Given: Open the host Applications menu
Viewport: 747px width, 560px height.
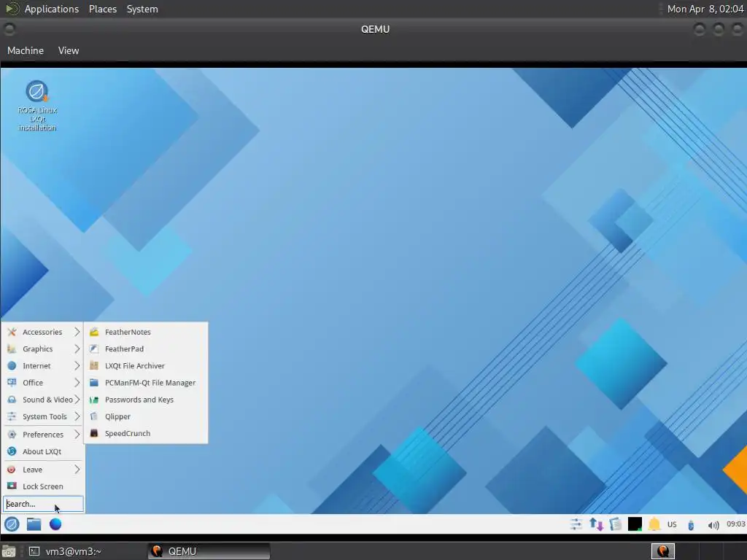Looking at the screenshot, I should click(x=52, y=9).
